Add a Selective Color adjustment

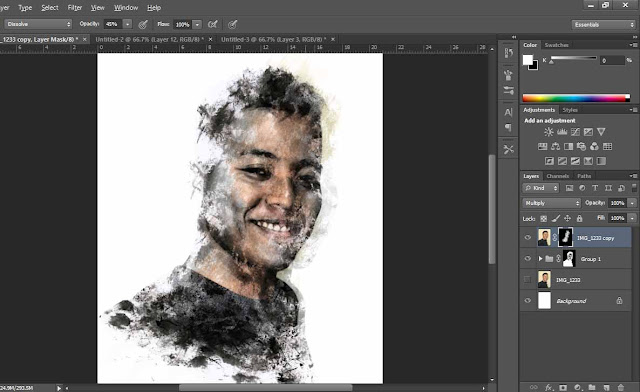tap(588, 161)
